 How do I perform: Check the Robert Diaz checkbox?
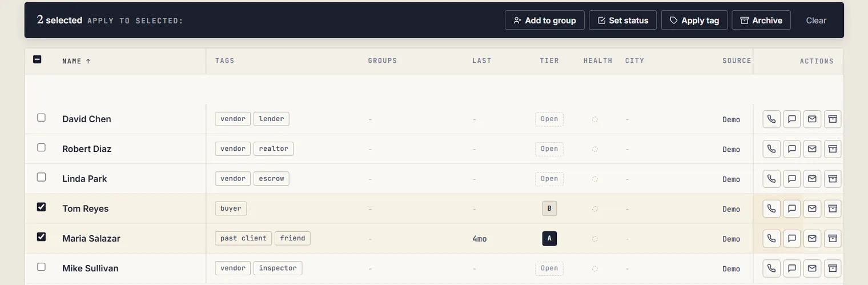[41, 147]
